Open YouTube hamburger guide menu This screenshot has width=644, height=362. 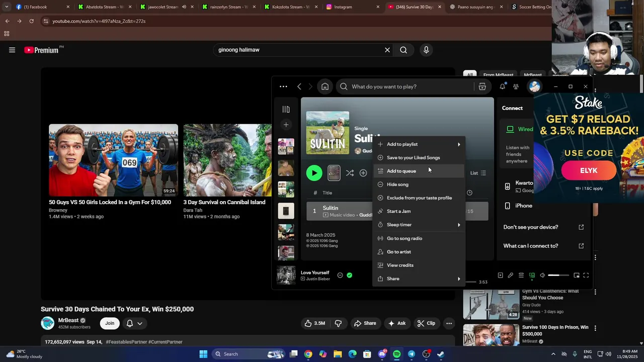12,50
